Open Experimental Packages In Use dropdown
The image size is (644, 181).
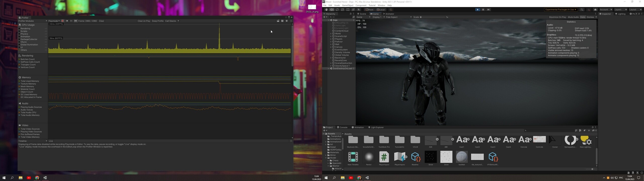coord(561,10)
